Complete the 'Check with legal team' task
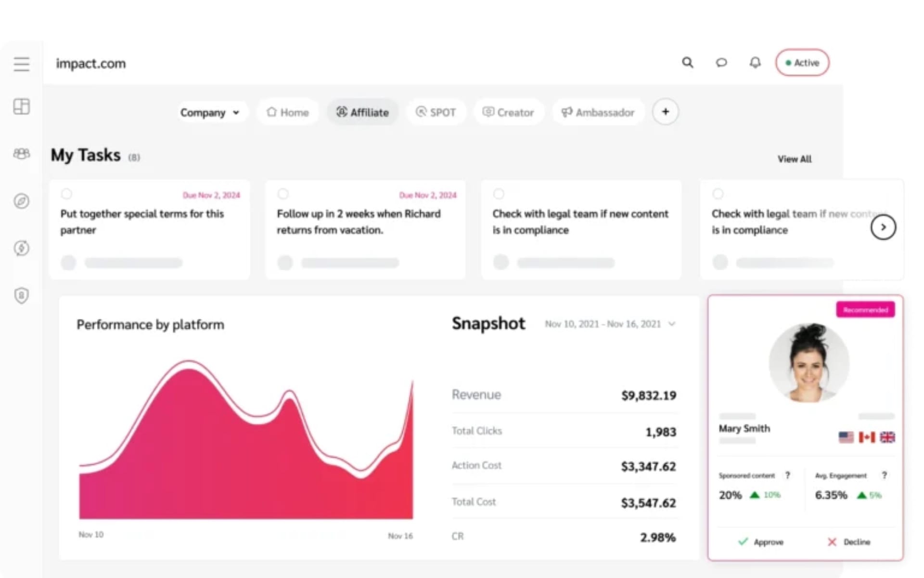The width and height of the screenshot is (924, 578). coord(499,194)
